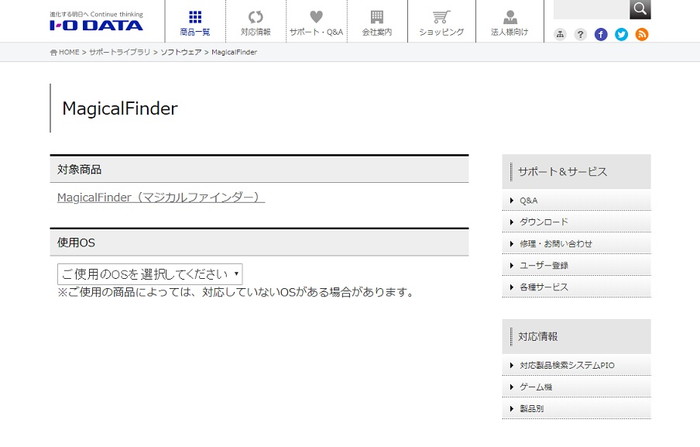
Task: Focus the header search input field
Action: pyautogui.click(x=592, y=9)
